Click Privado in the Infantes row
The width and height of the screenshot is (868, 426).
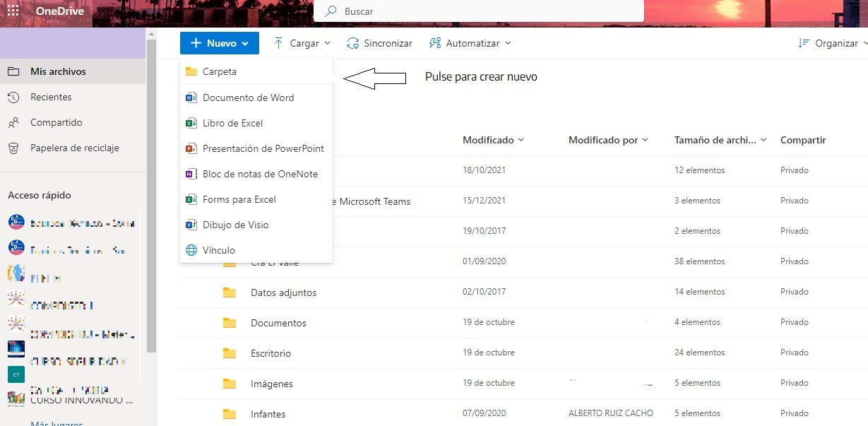click(x=795, y=413)
